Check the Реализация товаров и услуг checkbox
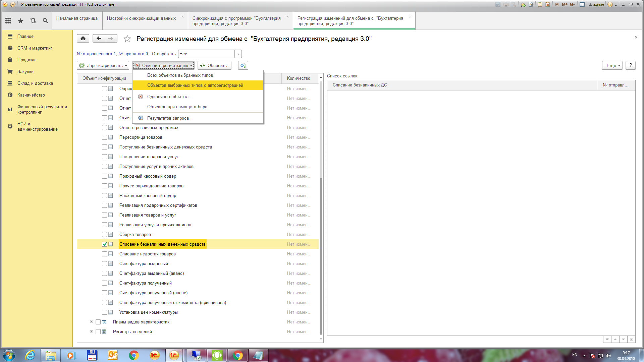The image size is (644, 362). (105, 215)
